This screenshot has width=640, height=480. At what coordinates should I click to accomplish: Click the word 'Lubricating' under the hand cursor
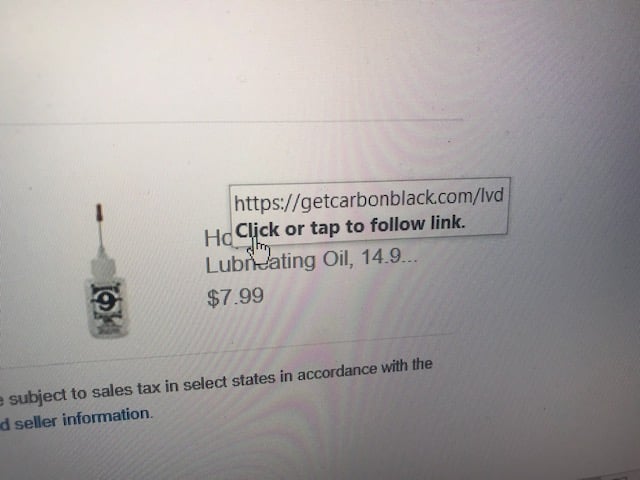[260, 262]
